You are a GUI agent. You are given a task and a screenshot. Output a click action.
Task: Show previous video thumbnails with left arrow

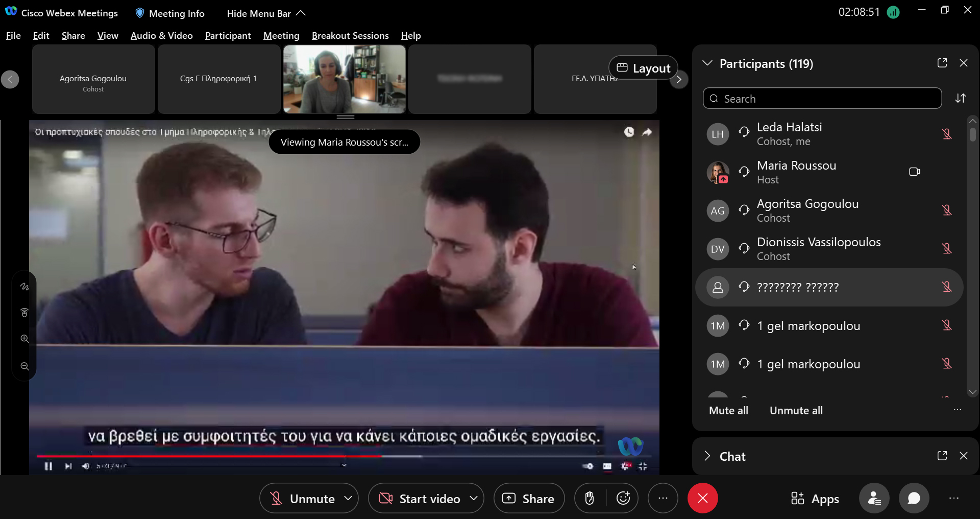pos(10,79)
